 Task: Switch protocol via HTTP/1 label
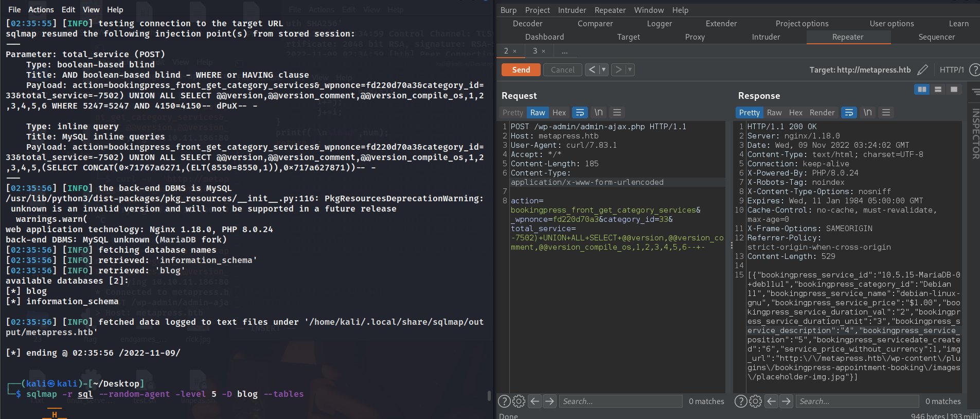(x=952, y=70)
